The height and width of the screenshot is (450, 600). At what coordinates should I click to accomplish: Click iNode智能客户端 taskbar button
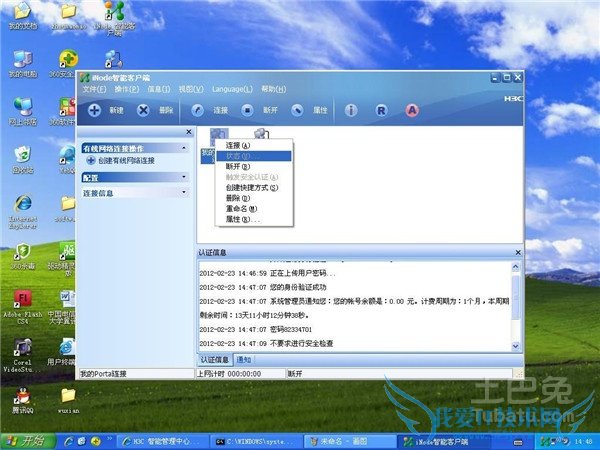[442, 442]
